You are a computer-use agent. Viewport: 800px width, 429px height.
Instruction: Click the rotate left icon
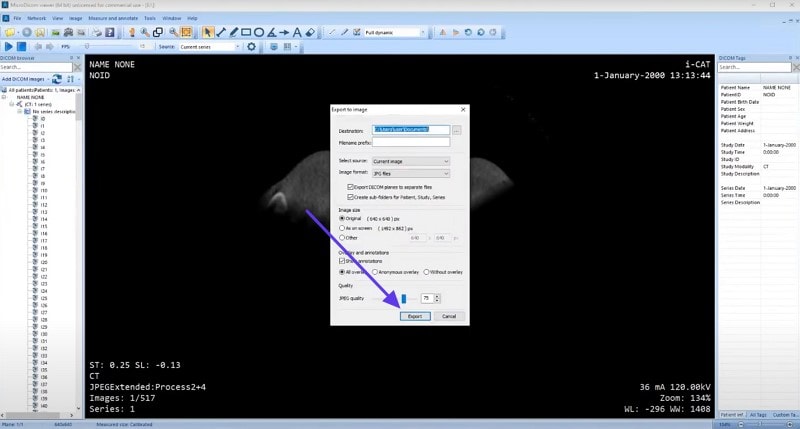[x=468, y=32]
